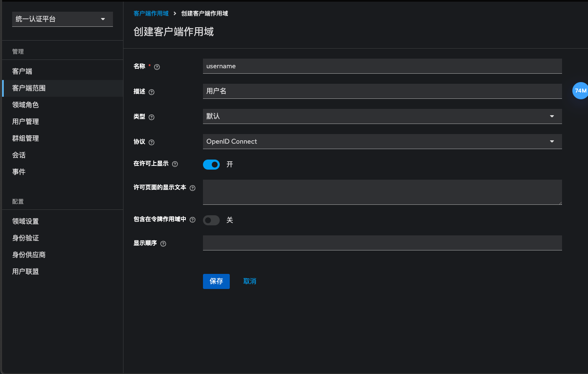Click help icon beside 协议 label
Viewport: 588px width, 374px height.
pyautogui.click(x=151, y=142)
